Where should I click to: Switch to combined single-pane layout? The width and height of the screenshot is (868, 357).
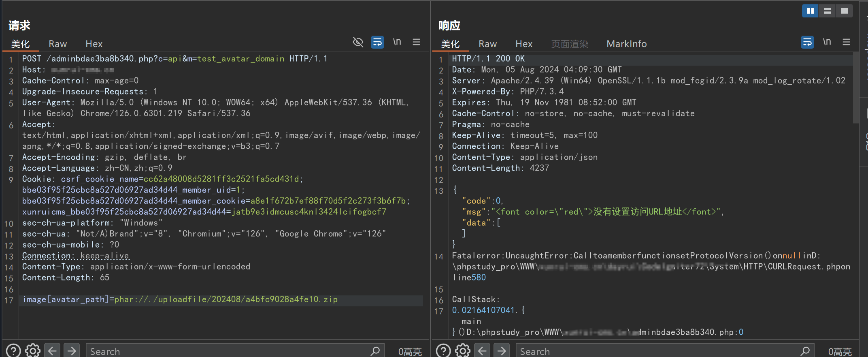845,11
